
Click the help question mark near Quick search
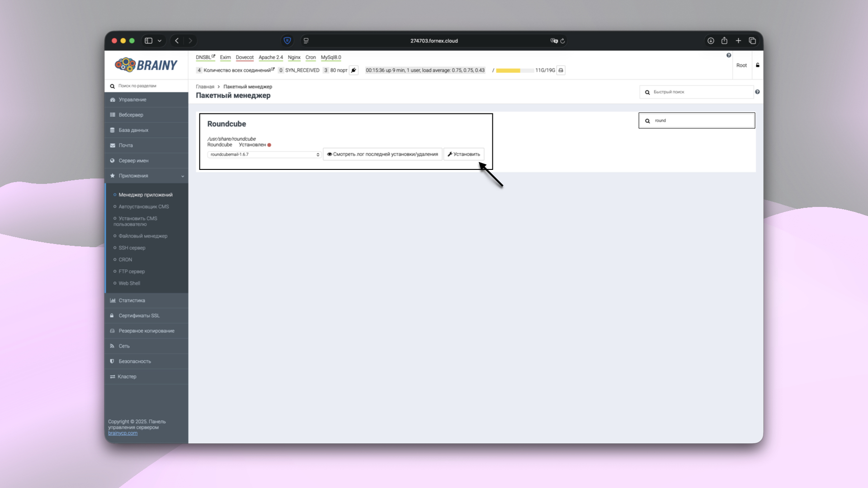(757, 92)
